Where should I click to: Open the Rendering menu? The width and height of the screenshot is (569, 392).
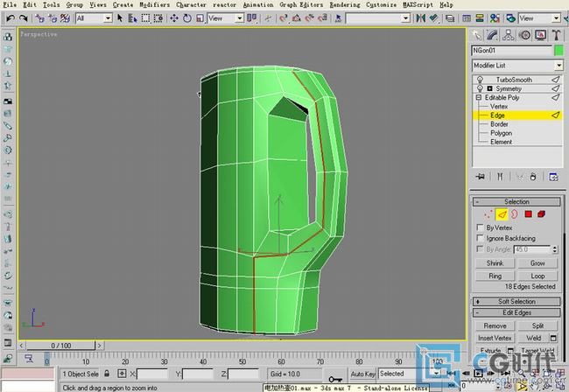345,4
